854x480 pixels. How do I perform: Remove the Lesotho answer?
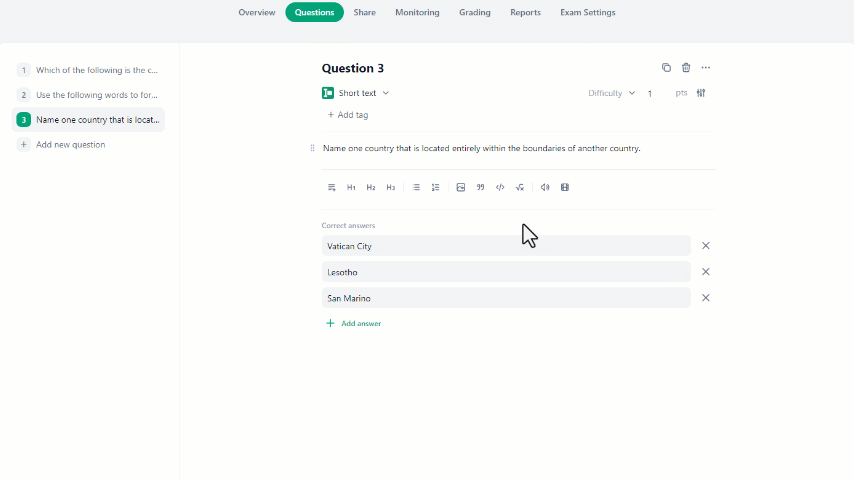coord(706,272)
